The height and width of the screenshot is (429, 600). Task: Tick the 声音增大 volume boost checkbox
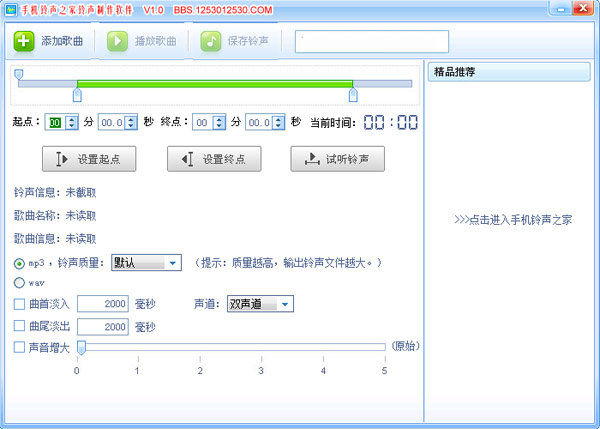[19, 347]
